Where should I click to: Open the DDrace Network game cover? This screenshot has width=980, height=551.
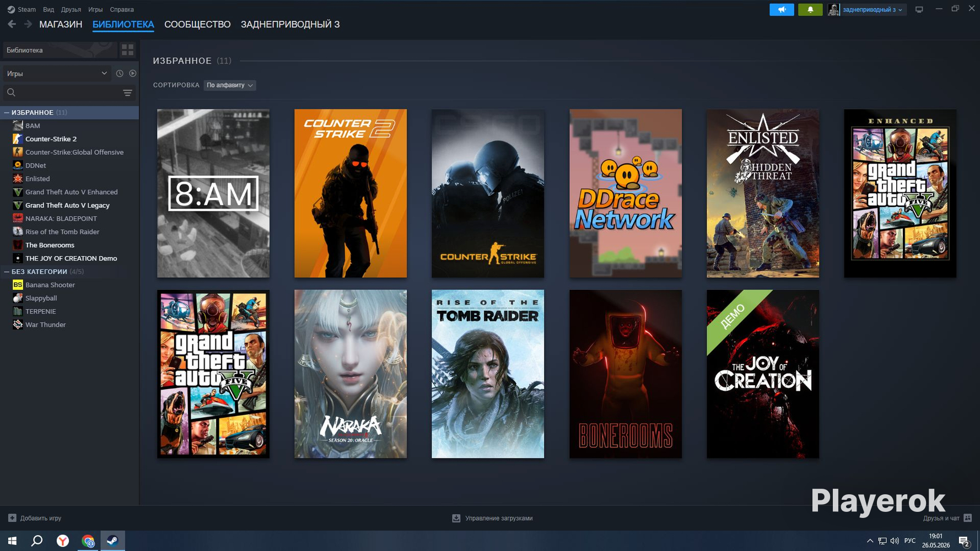pos(626,193)
